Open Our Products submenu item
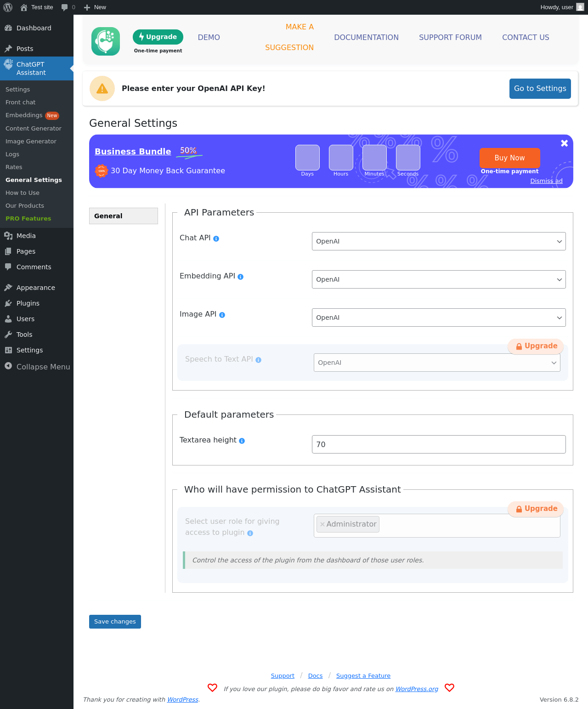 point(25,206)
